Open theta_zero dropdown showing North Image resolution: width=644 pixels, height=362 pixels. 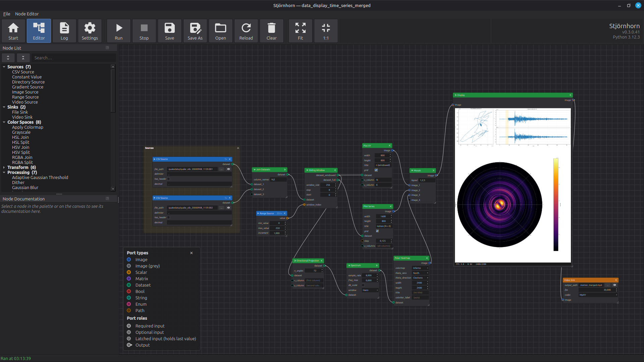click(x=421, y=273)
